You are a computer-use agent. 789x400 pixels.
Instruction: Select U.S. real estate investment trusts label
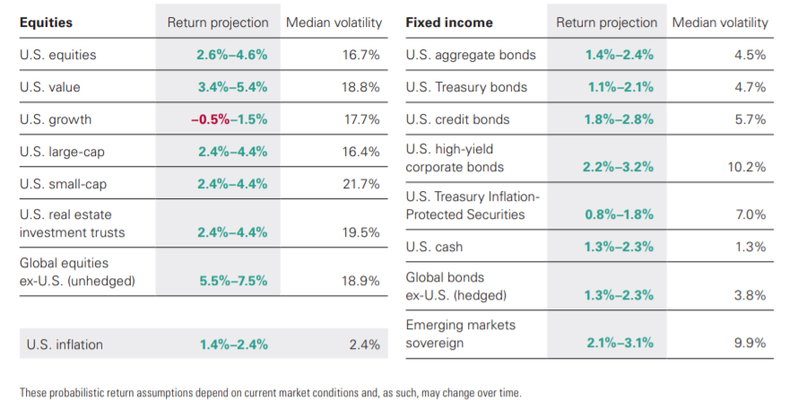72,223
